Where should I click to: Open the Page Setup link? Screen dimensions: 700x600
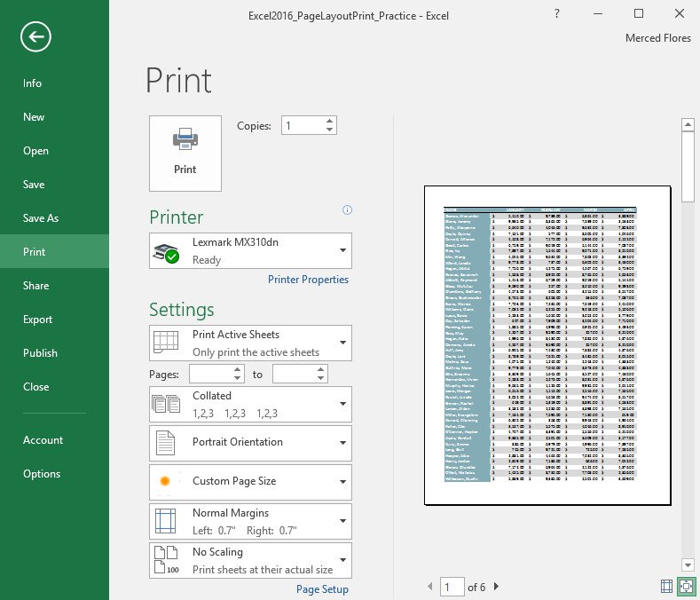[322, 589]
